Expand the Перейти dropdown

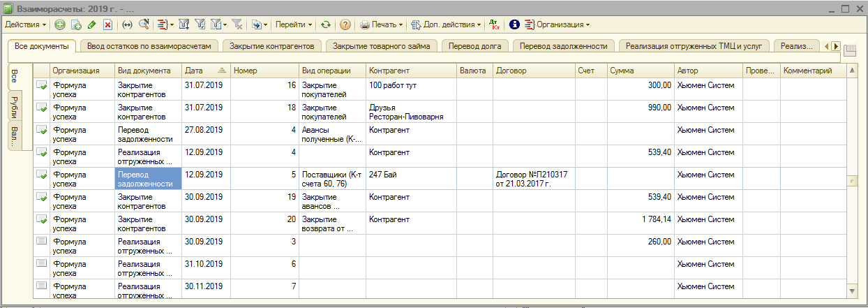pyautogui.click(x=293, y=24)
